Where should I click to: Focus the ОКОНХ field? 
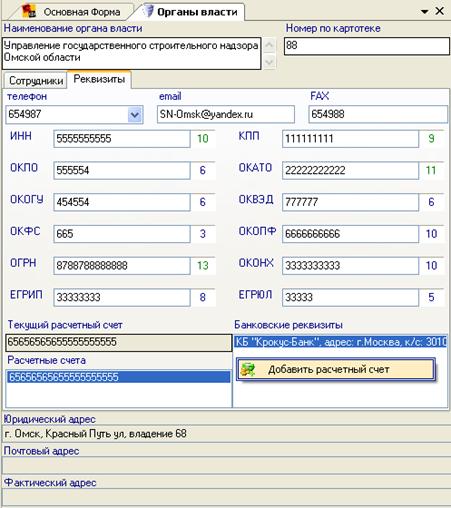pyautogui.click(x=350, y=266)
